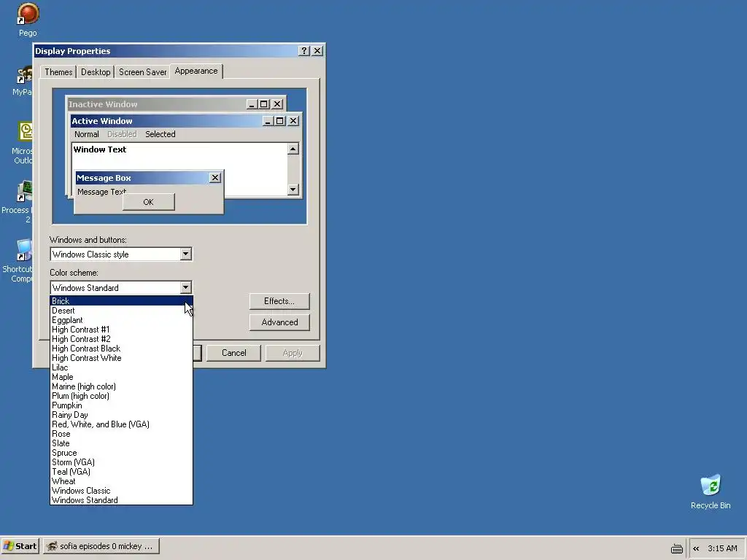
Task: Choose Maple color scheme
Action: (x=122, y=377)
